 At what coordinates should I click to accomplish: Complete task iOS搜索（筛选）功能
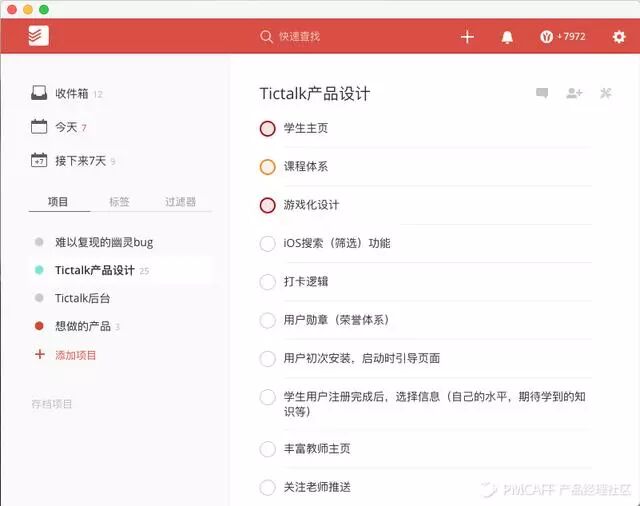point(267,244)
